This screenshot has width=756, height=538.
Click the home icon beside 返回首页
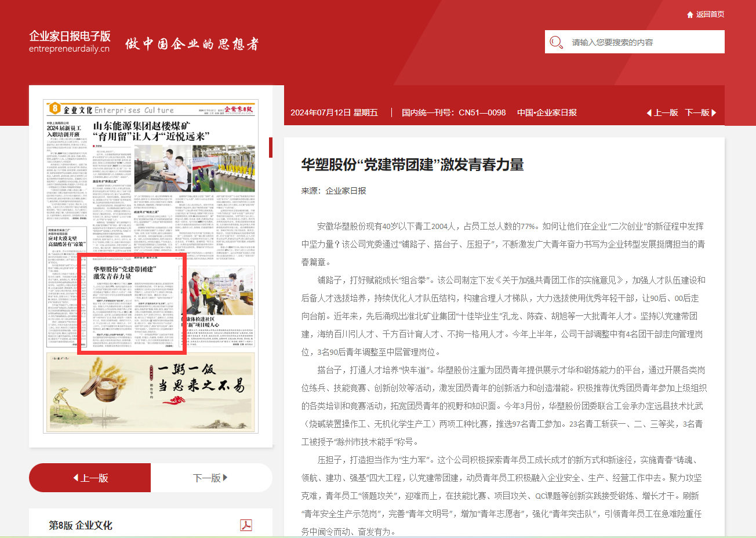click(690, 14)
